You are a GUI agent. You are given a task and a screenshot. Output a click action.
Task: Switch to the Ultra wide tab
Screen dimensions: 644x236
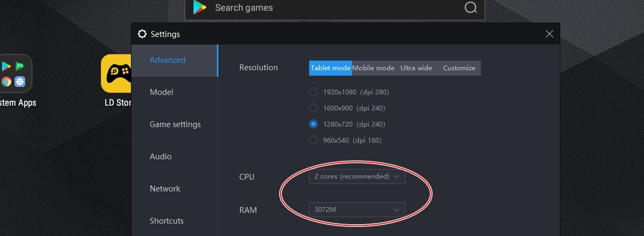(416, 68)
